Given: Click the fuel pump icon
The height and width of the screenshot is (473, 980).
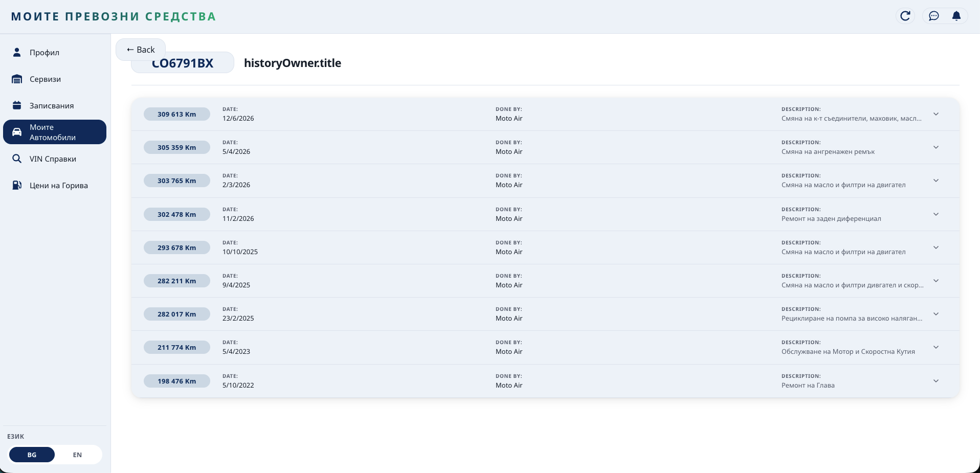Looking at the screenshot, I should (x=17, y=185).
